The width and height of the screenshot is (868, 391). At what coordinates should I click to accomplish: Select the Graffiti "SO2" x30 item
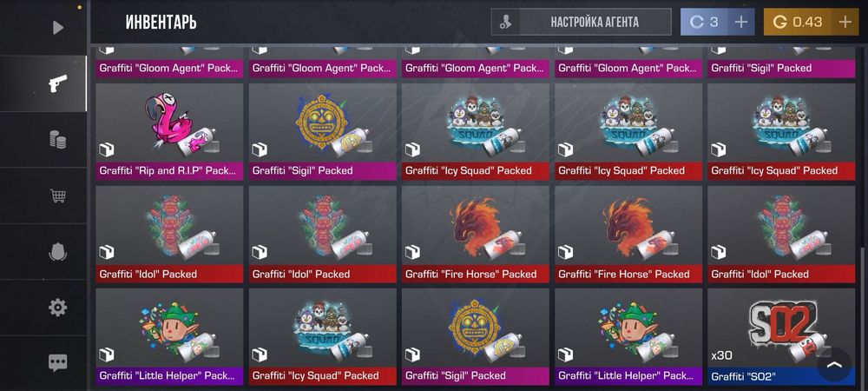pos(781,337)
